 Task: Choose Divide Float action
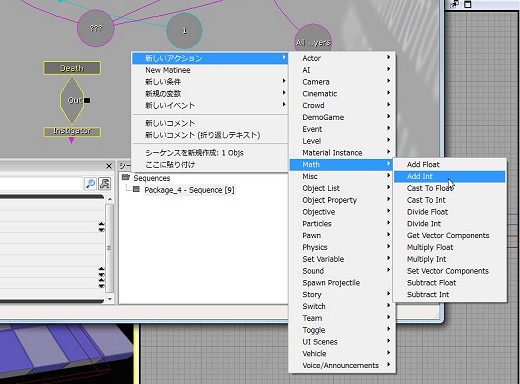point(450,212)
